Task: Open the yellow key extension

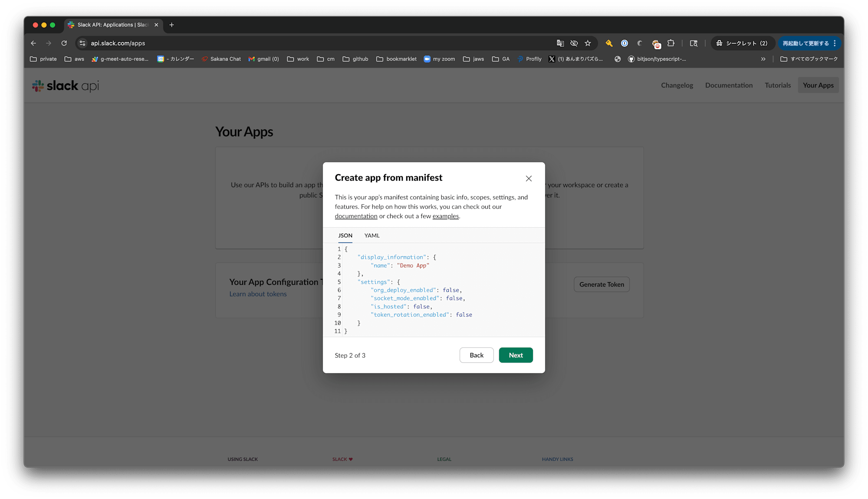Action: point(609,43)
